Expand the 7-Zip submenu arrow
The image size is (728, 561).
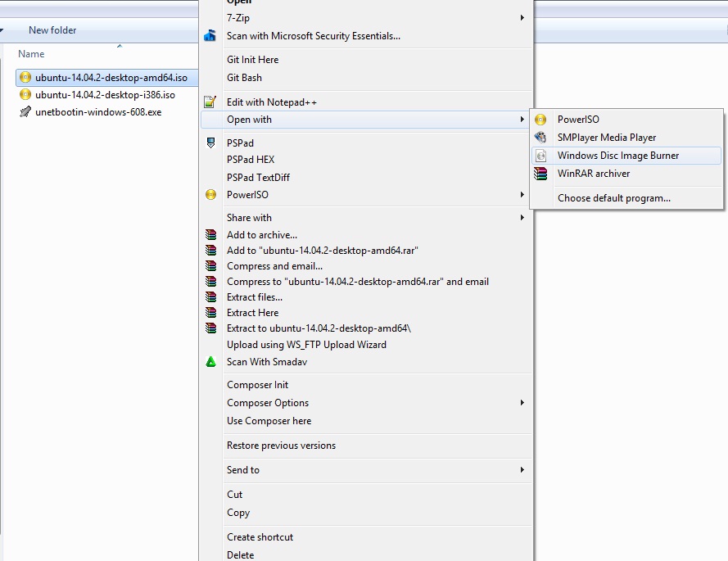coord(522,18)
